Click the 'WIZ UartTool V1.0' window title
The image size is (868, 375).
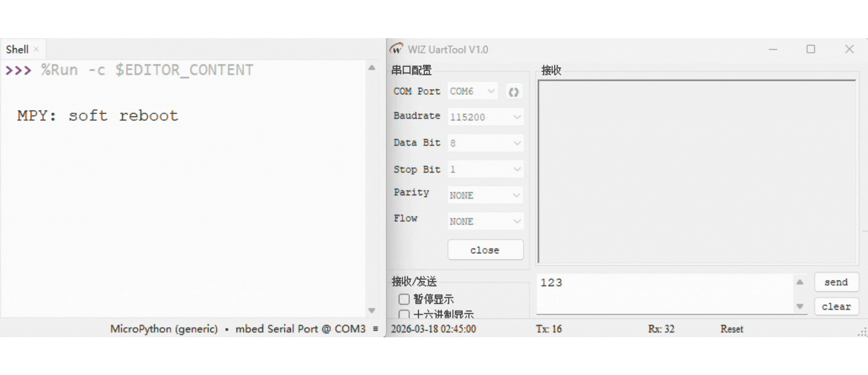pyautogui.click(x=448, y=49)
